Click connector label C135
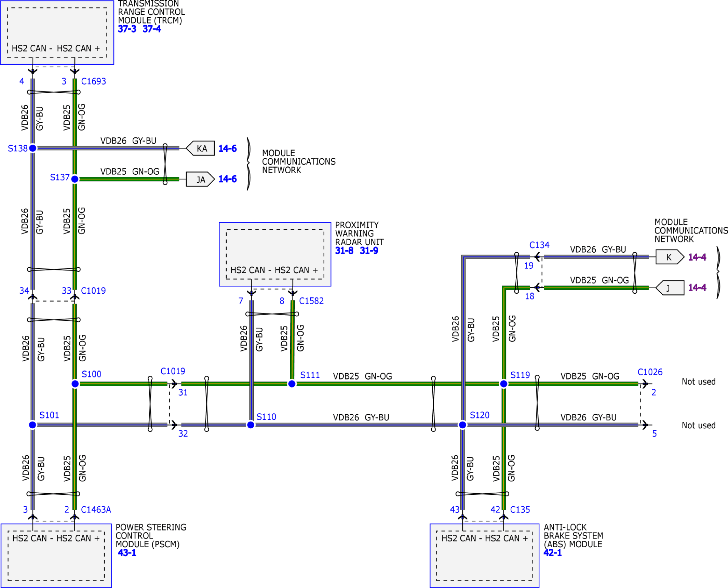 point(520,510)
